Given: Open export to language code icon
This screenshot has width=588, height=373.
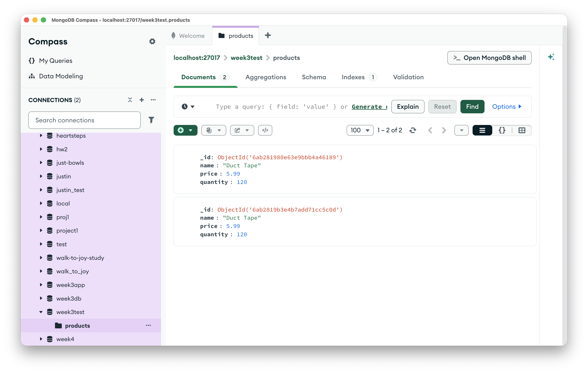Looking at the screenshot, I should pyautogui.click(x=265, y=130).
